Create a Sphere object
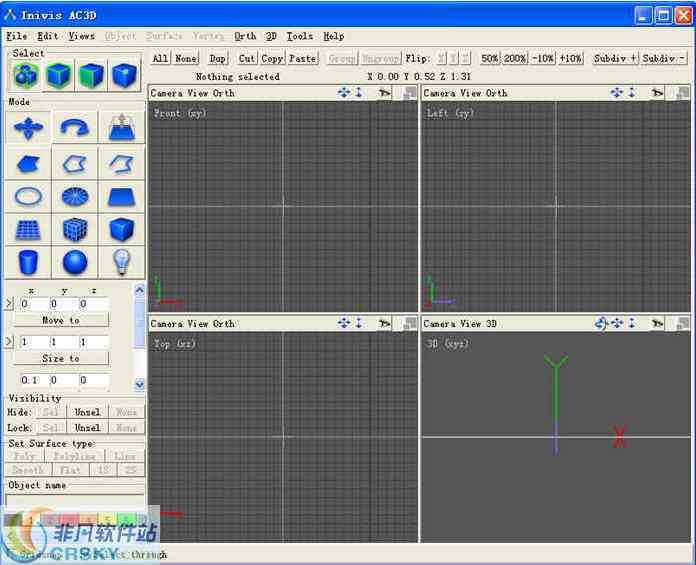This screenshot has width=696, height=565. (x=75, y=262)
